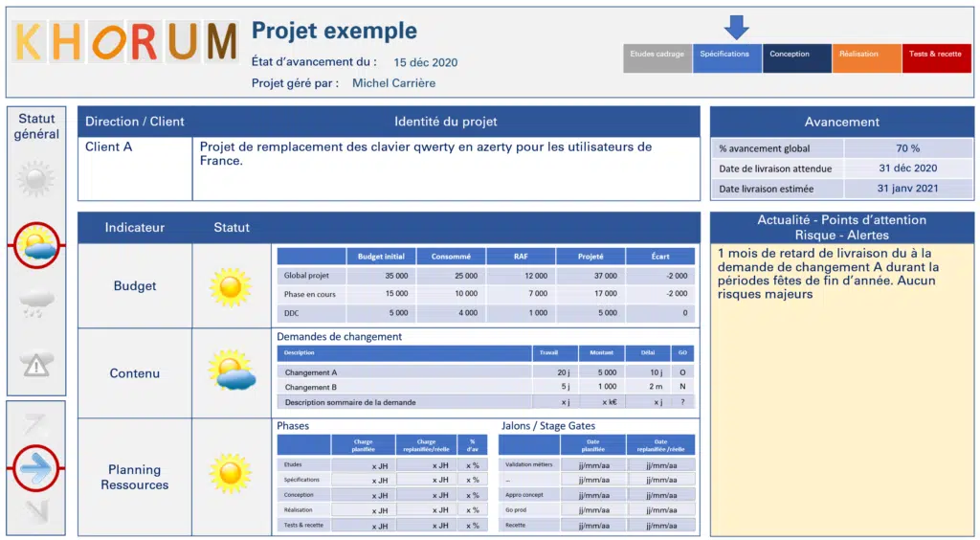Click expected delivery date 31 déc 2020
Viewport: 980px width, 540px height.
tap(907, 169)
